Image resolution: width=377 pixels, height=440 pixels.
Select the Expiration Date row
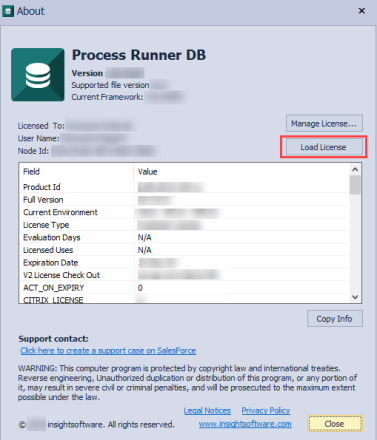(184, 263)
